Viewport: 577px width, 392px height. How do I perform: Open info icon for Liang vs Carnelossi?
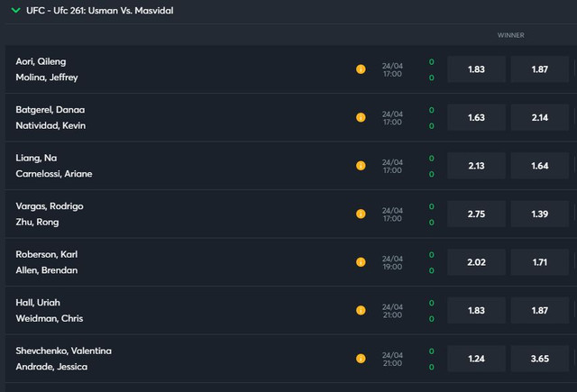[361, 166]
